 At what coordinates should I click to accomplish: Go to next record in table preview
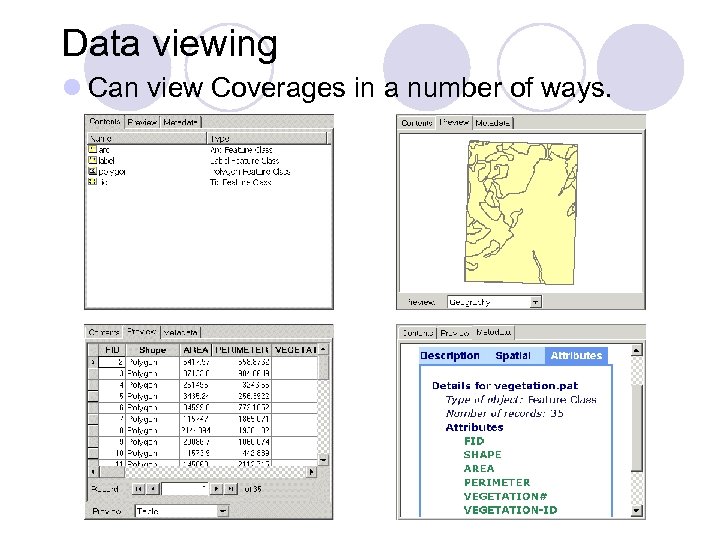pyautogui.click(x=216, y=489)
